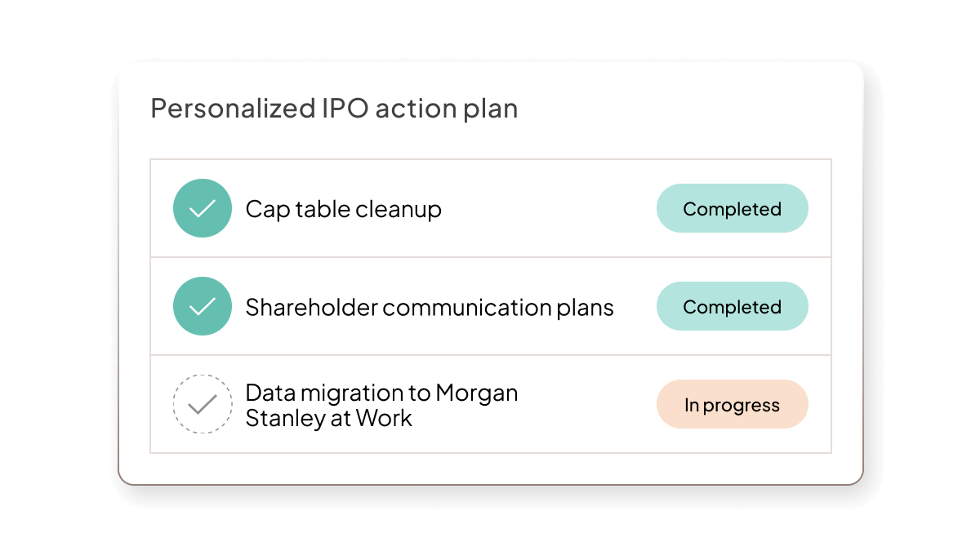Click the In progress status badge
This screenshot has width=980, height=551.
click(733, 404)
